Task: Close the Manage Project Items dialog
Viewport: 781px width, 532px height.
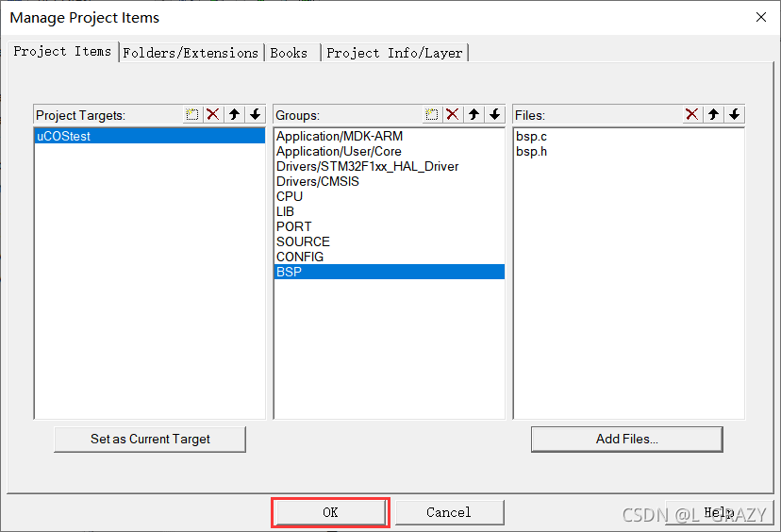Action: point(760,17)
